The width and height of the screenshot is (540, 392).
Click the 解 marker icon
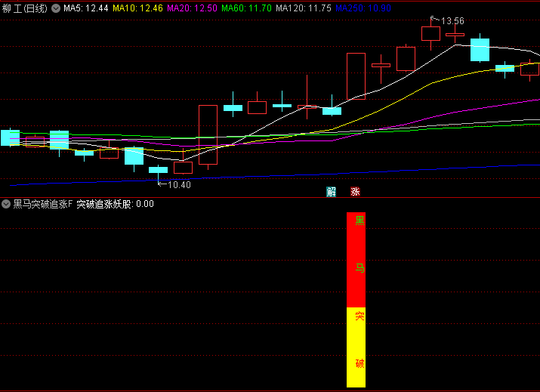[332, 192]
